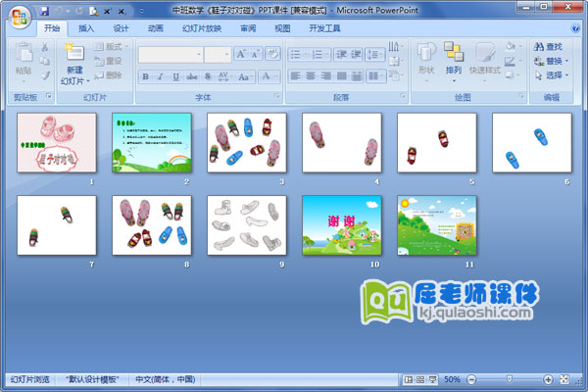Open the 快速样式 quick styles gallery

tap(485, 63)
